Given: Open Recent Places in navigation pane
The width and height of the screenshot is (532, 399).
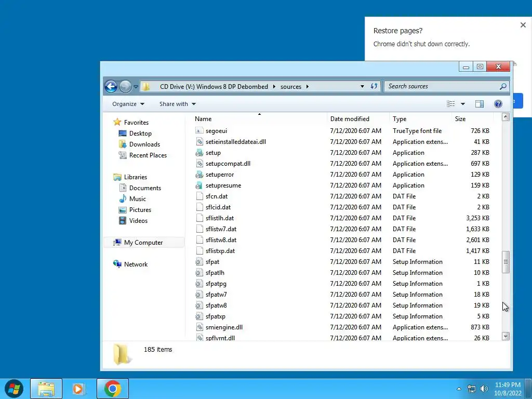Looking at the screenshot, I should [x=148, y=155].
